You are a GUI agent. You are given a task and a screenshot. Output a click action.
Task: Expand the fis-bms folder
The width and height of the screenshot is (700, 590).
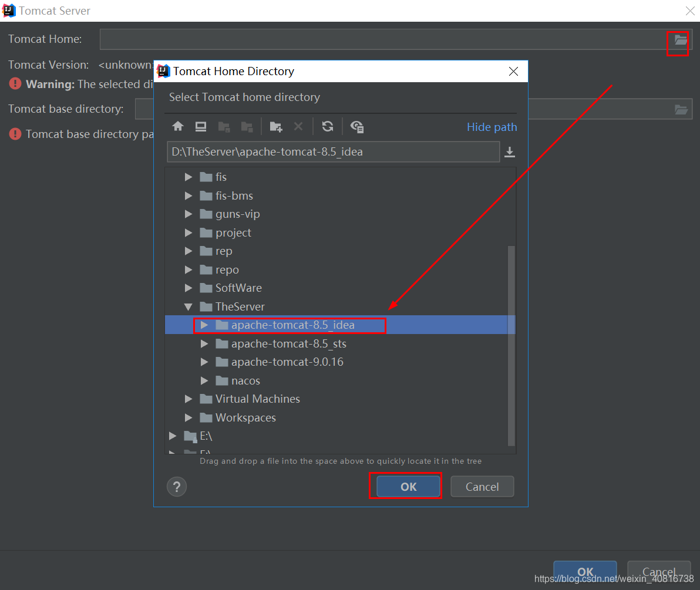pyautogui.click(x=189, y=196)
